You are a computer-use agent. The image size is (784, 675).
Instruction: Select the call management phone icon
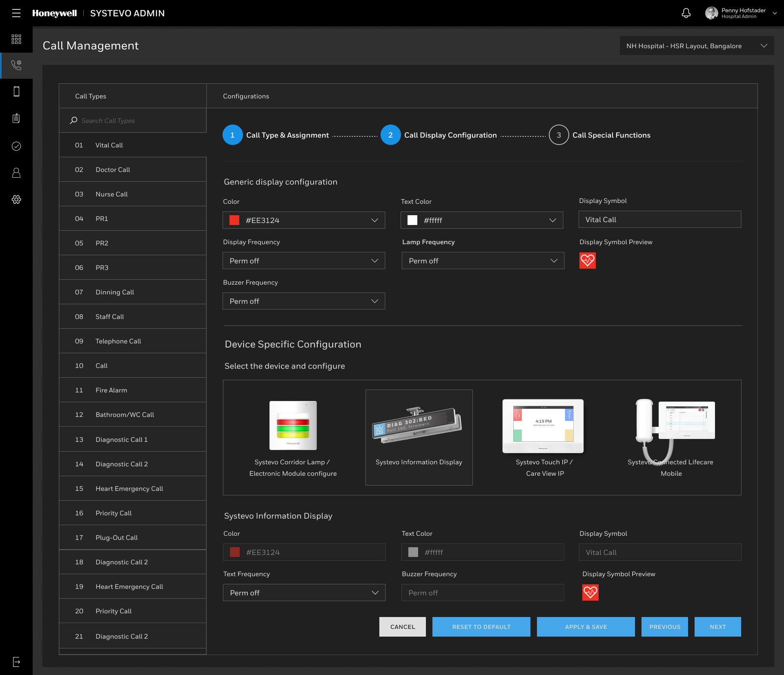[x=16, y=65]
